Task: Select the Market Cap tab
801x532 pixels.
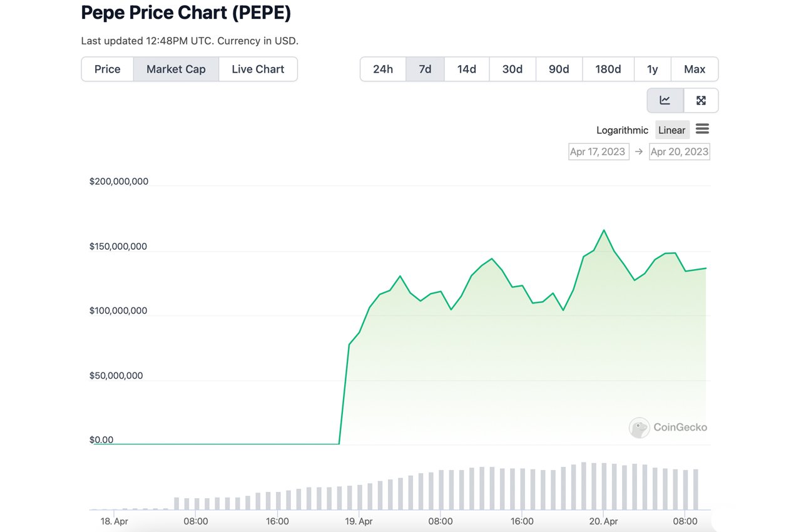Action: click(x=176, y=69)
